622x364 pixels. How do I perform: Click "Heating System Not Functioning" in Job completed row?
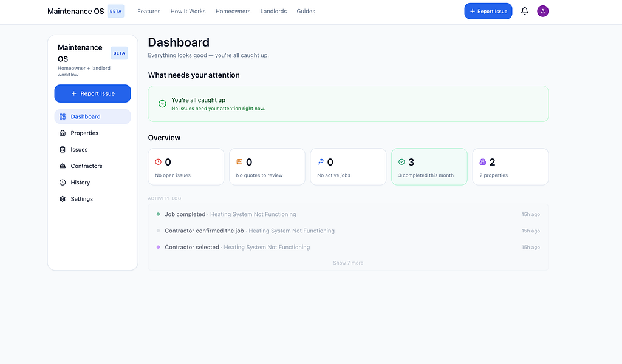(253, 214)
